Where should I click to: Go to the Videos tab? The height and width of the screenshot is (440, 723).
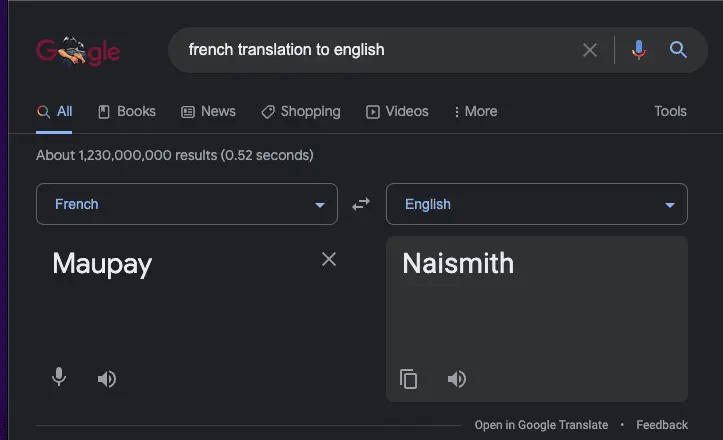pos(397,111)
